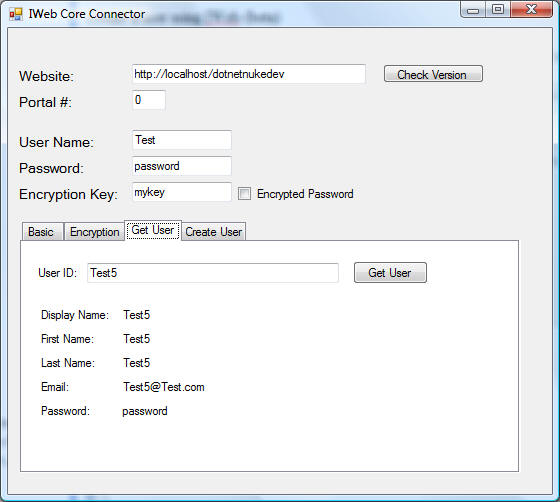The height and width of the screenshot is (502, 560).
Task: Click the window title bar text
Action: (87, 14)
